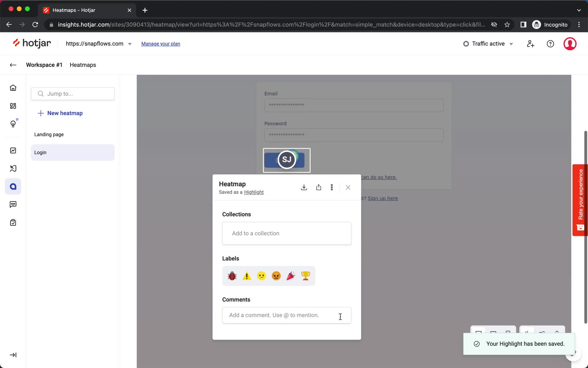Click the share icon in Heatmap dialog
The width and height of the screenshot is (588, 368).
tap(318, 187)
